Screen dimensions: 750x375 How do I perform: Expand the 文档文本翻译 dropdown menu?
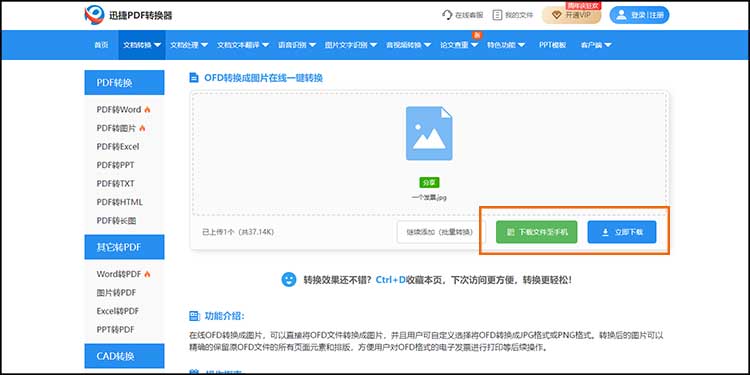tap(243, 45)
